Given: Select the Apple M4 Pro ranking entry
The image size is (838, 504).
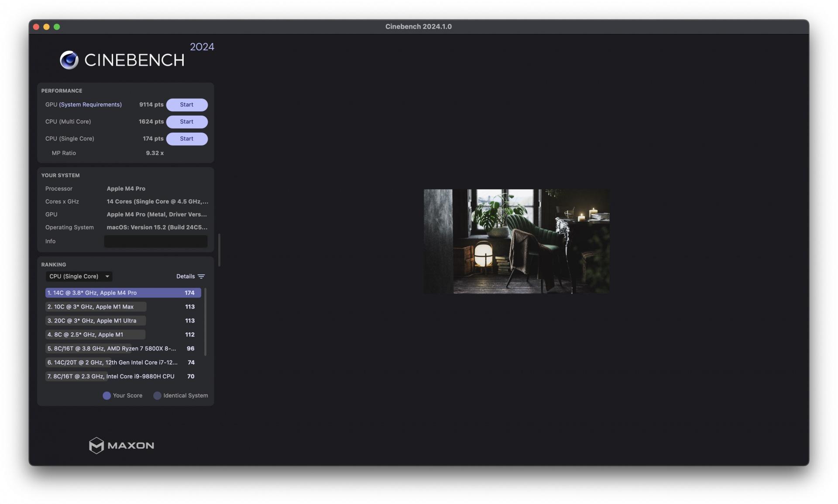Looking at the screenshot, I should [x=123, y=293].
